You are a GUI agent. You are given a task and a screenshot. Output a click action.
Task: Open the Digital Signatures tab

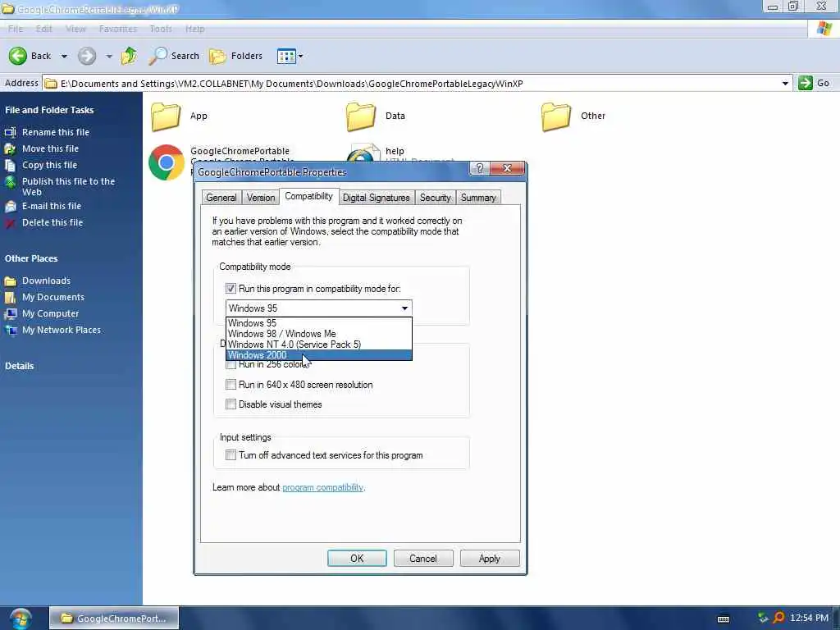[376, 198]
